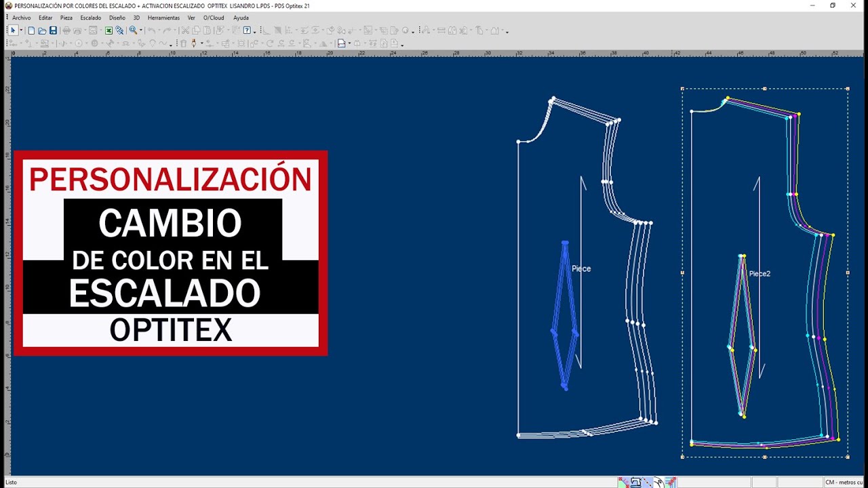Viewport: 868px width, 488px height.
Task: Open a file with the folder icon
Action: (42, 30)
